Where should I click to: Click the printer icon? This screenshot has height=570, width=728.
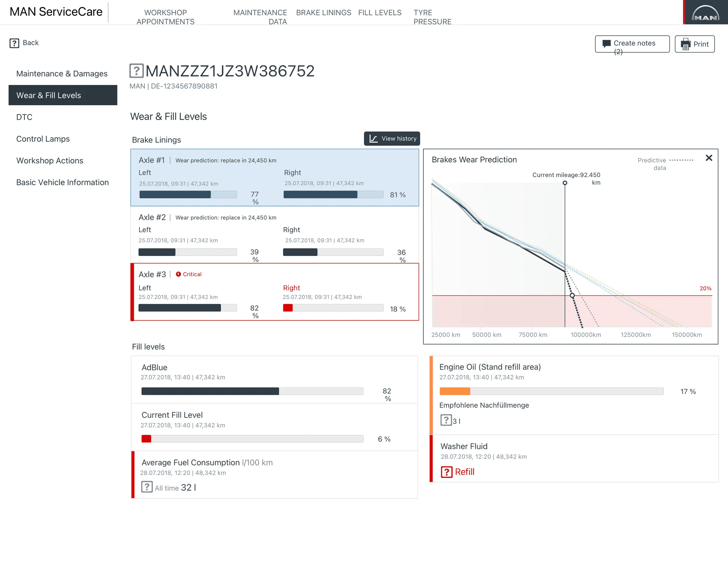pyautogui.click(x=685, y=44)
